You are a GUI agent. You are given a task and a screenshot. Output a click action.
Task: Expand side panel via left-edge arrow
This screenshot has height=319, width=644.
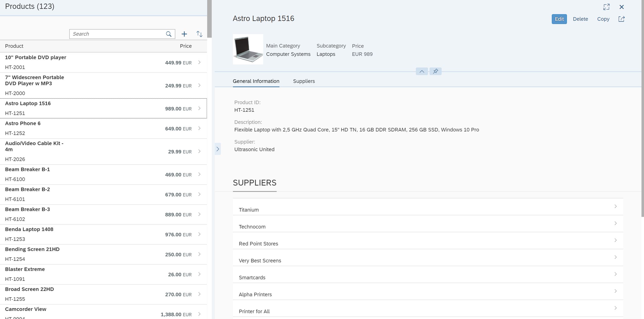218,149
